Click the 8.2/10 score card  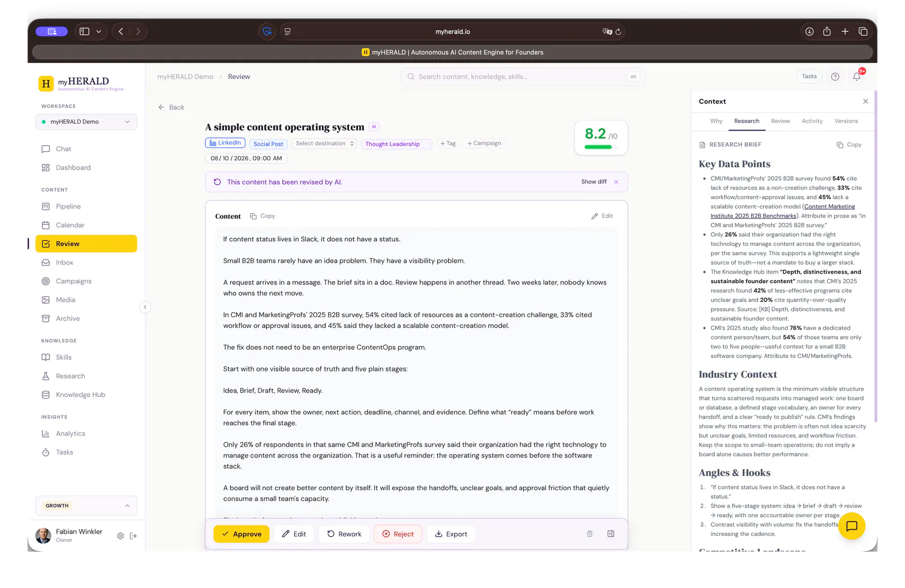pos(601,137)
